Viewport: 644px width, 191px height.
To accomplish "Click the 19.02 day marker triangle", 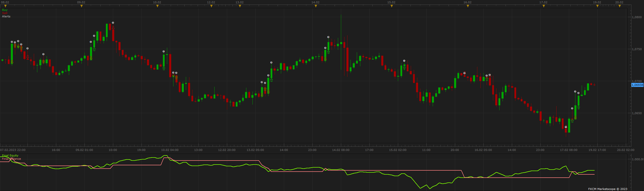I will (x=597, y=6).
